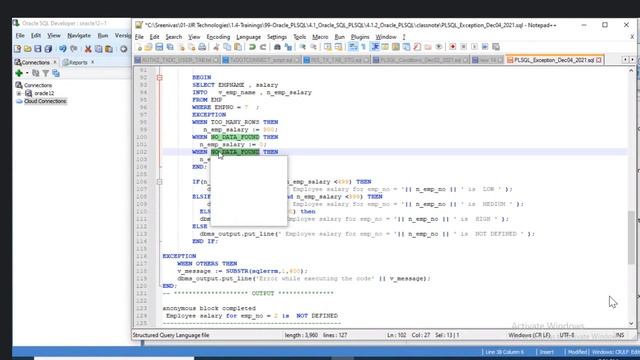Click Zoom Out icon in Notepad++ toolbar

click(313, 47)
